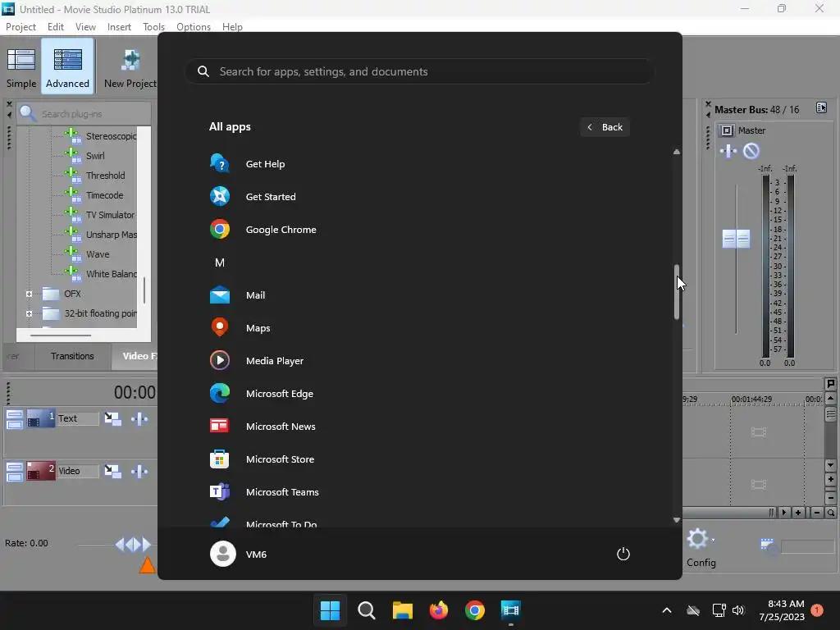This screenshot has width=840, height=630.
Task: Open compositing mode for Video track
Action: pyautogui.click(x=112, y=471)
